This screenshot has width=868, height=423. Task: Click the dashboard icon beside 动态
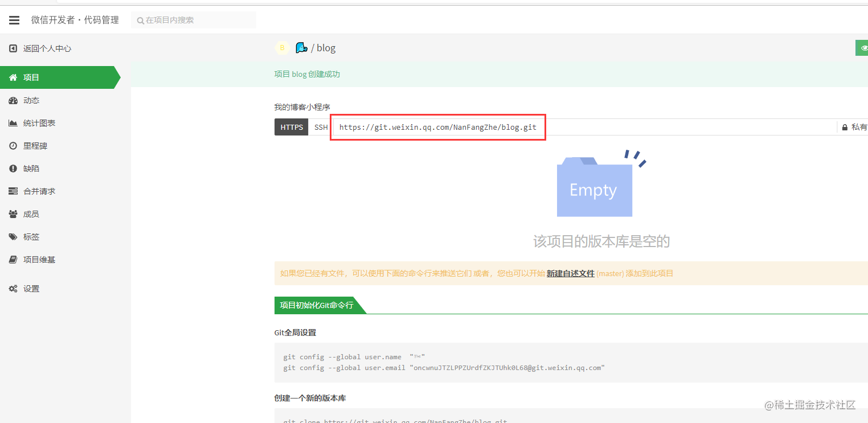[x=13, y=100]
